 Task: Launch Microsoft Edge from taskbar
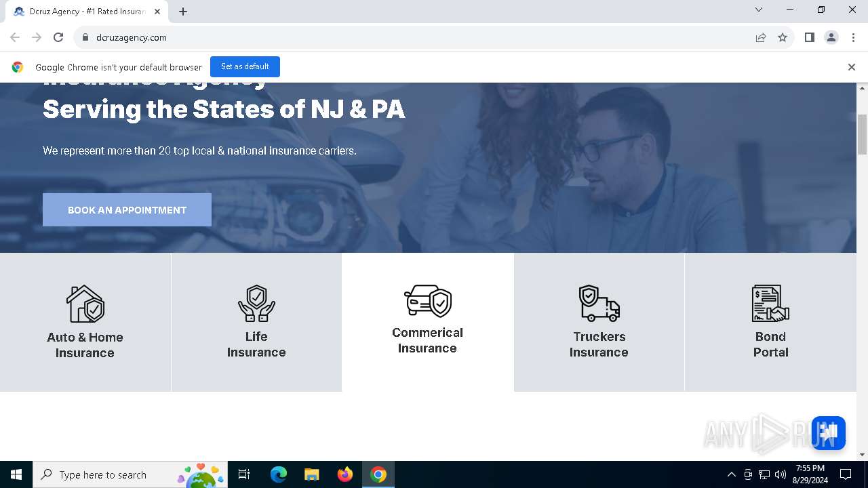click(x=278, y=474)
